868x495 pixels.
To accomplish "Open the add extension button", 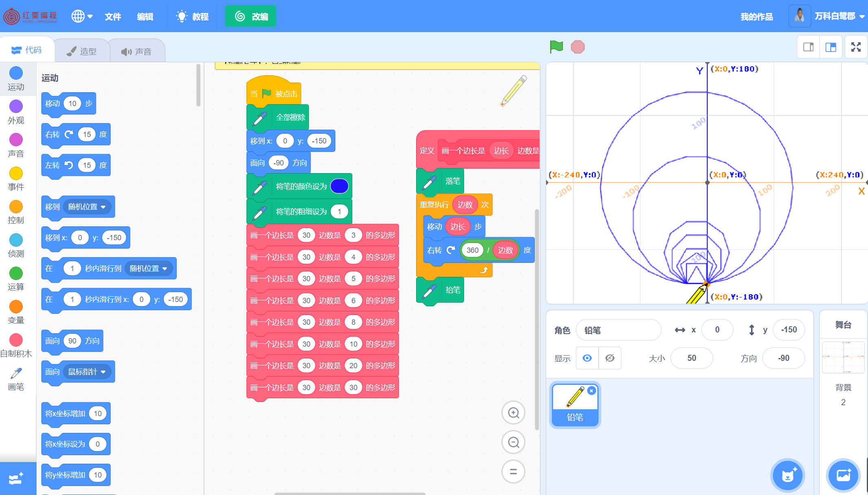I will pos(18,478).
